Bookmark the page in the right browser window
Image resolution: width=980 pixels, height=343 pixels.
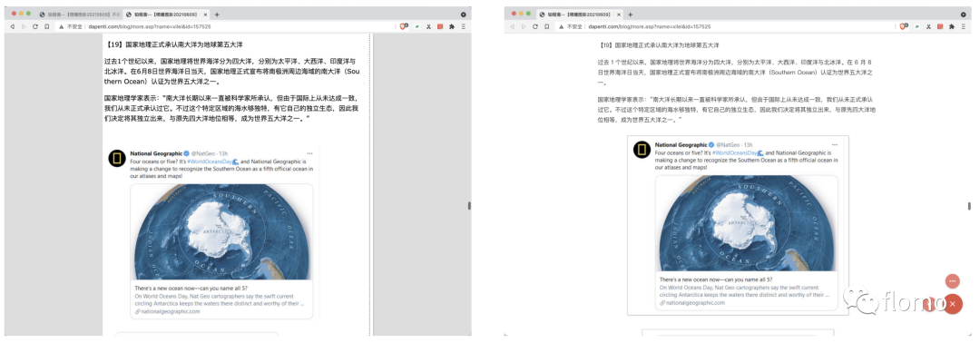[x=546, y=27]
